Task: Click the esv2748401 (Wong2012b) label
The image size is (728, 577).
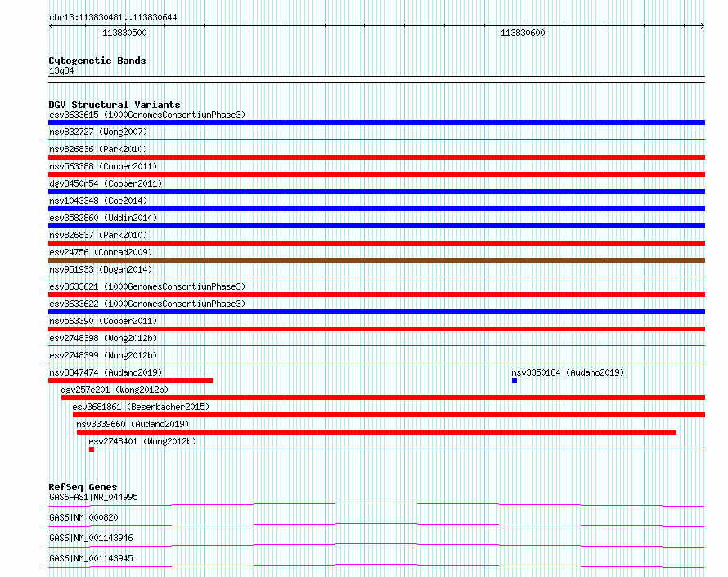Action: pyautogui.click(x=142, y=441)
